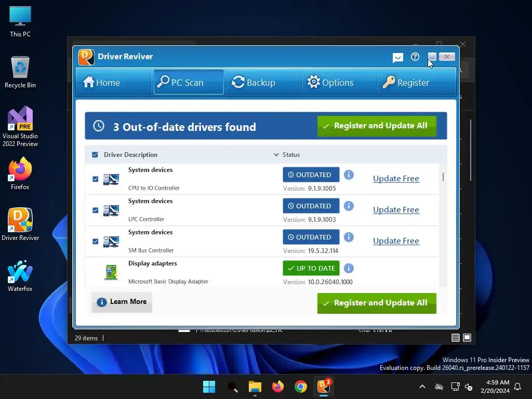The width and height of the screenshot is (532, 399).
Task: Click the Driver Reviver logo in title bar
Action: click(86, 57)
